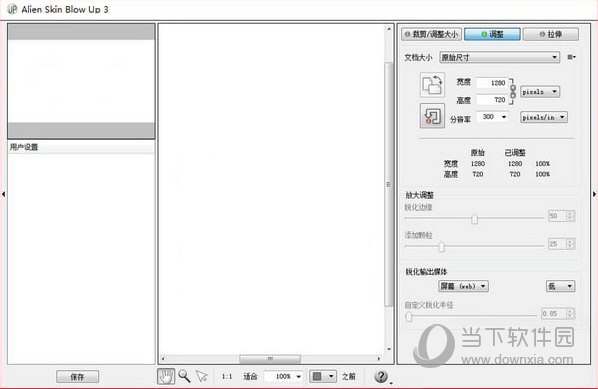Click the 1:1 zoom button

(x=227, y=376)
